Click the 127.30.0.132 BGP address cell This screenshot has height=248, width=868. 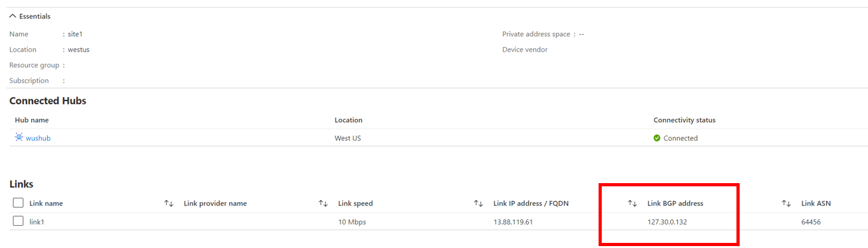pos(667,222)
